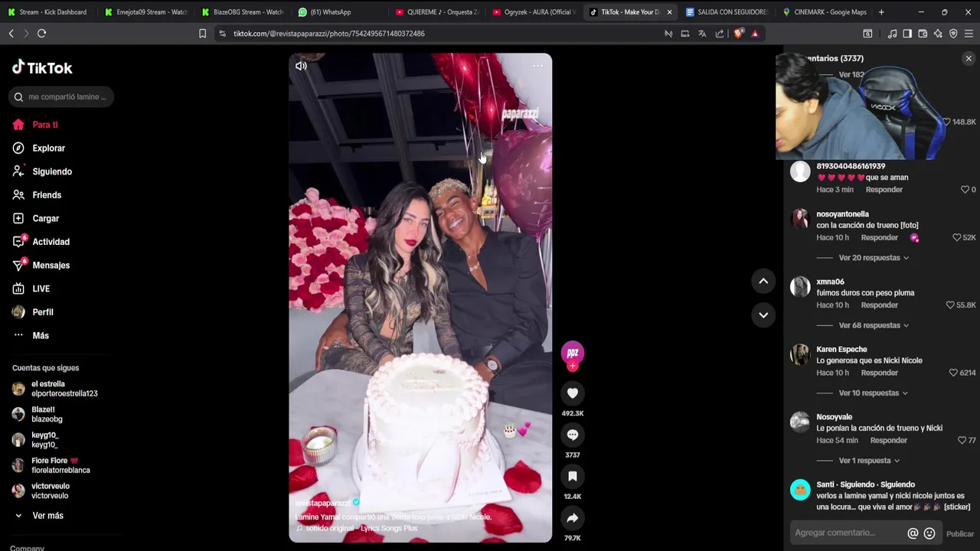Reply to Nosoyvale's comment
980x551 pixels.
pos(888,441)
